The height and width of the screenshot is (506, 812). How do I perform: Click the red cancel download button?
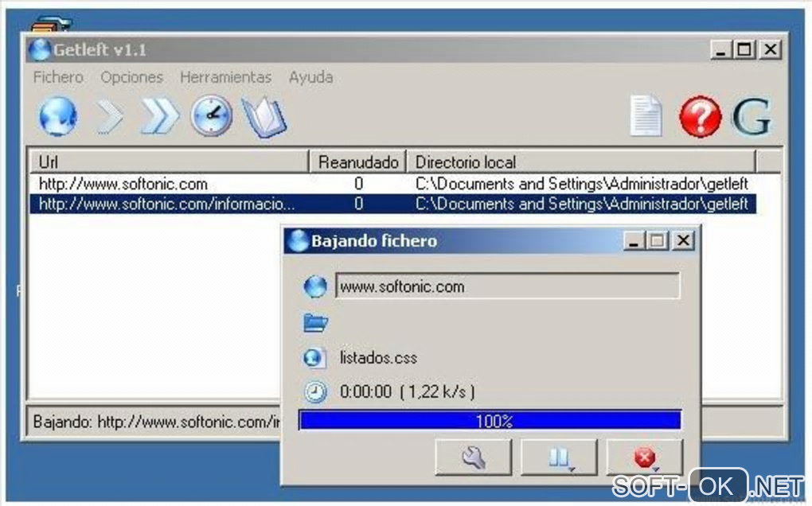coord(645,457)
